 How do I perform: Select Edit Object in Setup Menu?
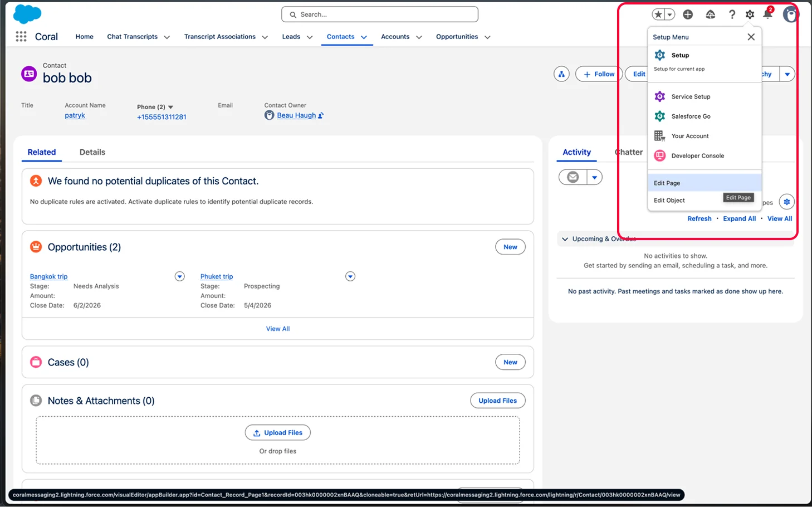point(705,200)
